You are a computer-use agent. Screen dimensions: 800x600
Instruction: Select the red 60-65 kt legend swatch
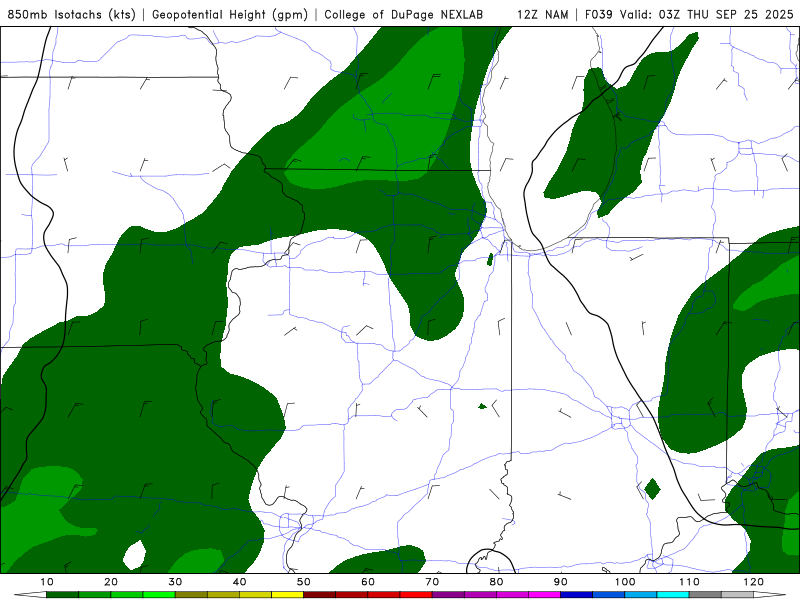pos(384,595)
